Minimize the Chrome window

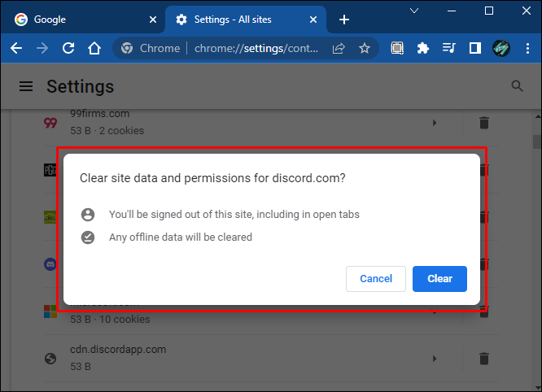[x=452, y=11]
